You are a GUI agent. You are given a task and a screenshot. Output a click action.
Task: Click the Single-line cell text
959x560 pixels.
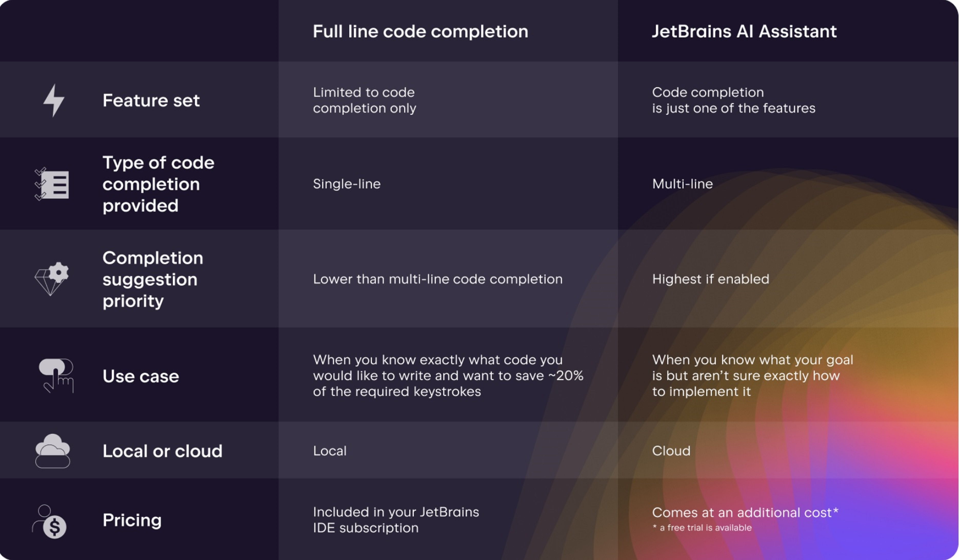pyautogui.click(x=347, y=184)
